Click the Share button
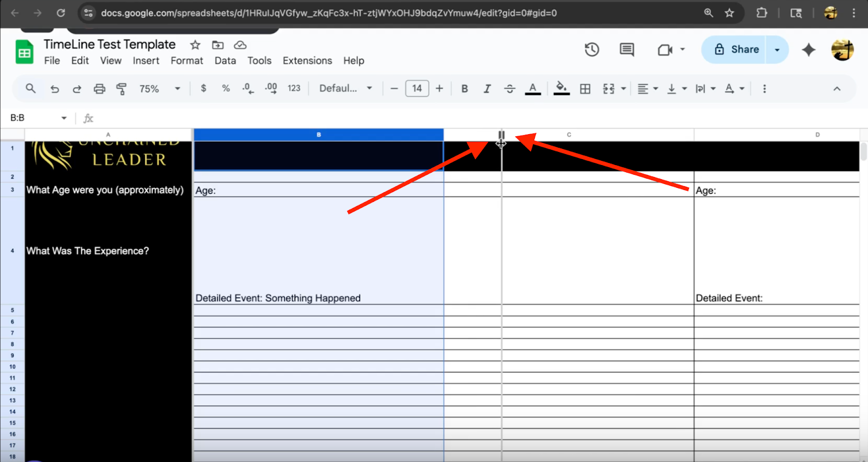868x462 pixels. pos(733,49)
